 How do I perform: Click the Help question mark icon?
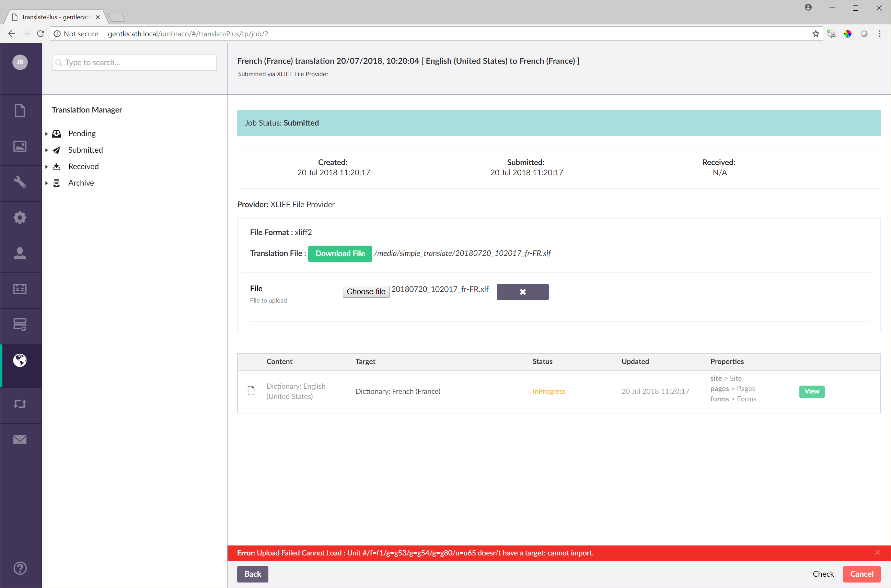pyautogui.click(x=20, y=568)
